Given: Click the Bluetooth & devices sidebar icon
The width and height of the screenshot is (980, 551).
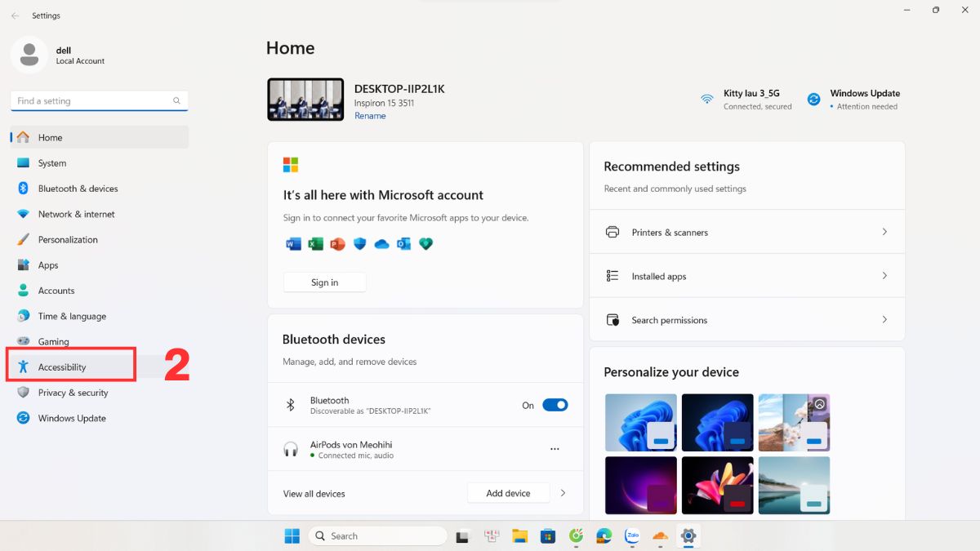Looking at the screenshot, I should (x=23, y=189).
